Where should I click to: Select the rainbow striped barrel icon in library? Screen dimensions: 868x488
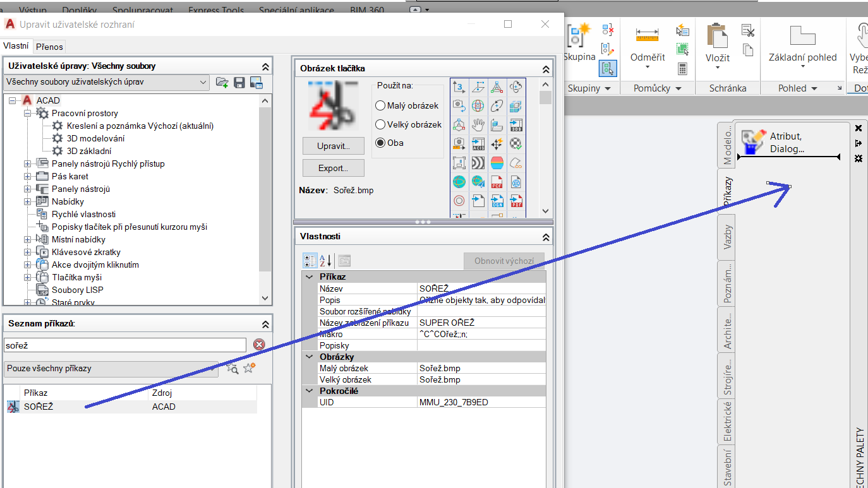[497, 162]
